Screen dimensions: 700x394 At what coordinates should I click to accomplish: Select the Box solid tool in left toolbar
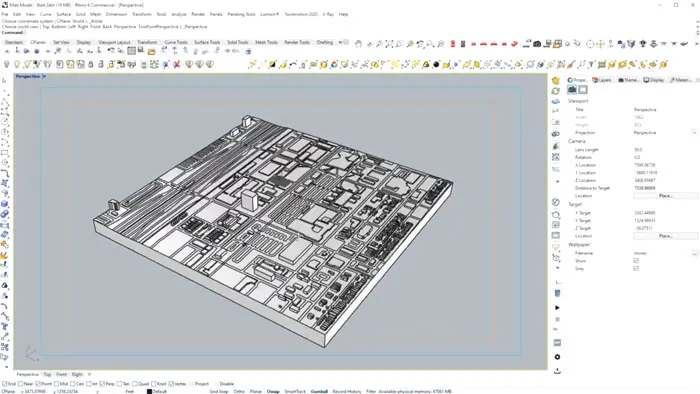[x=4, y=204]
